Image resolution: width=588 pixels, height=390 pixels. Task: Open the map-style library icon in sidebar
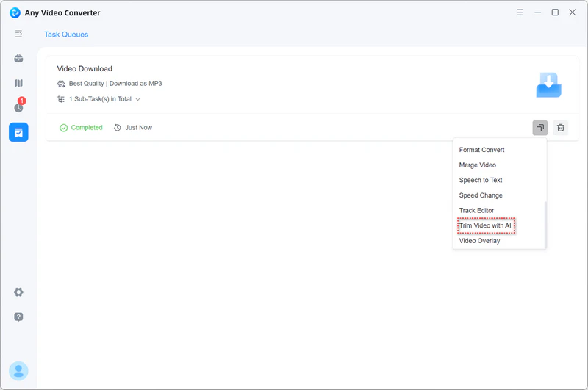pos(18,84)
